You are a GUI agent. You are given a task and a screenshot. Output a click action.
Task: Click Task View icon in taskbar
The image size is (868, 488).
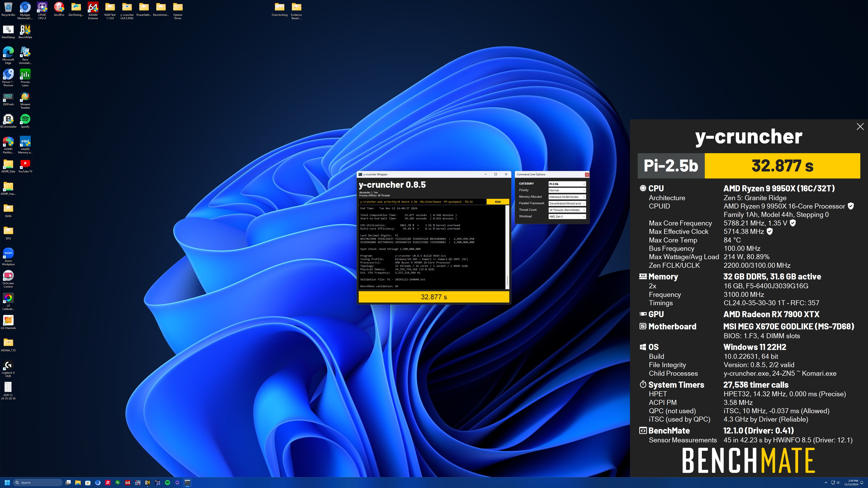pos(68,483)
